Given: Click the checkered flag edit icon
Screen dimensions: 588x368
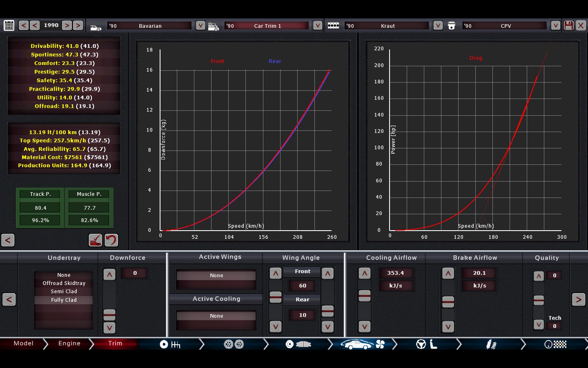Looking at the screenshot, I should click(96, 240).
